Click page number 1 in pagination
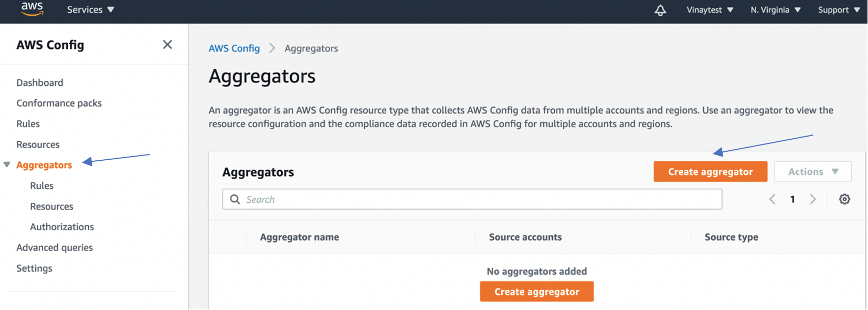 792,199
